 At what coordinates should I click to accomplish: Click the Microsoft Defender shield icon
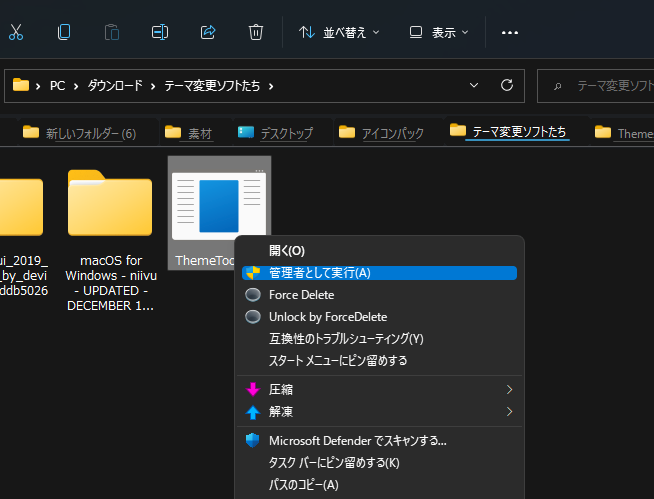click(x=253, y=440)
